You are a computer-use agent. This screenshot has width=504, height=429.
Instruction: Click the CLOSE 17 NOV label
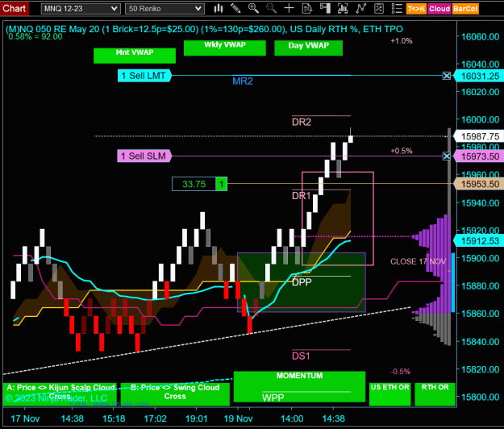(419, 261)
